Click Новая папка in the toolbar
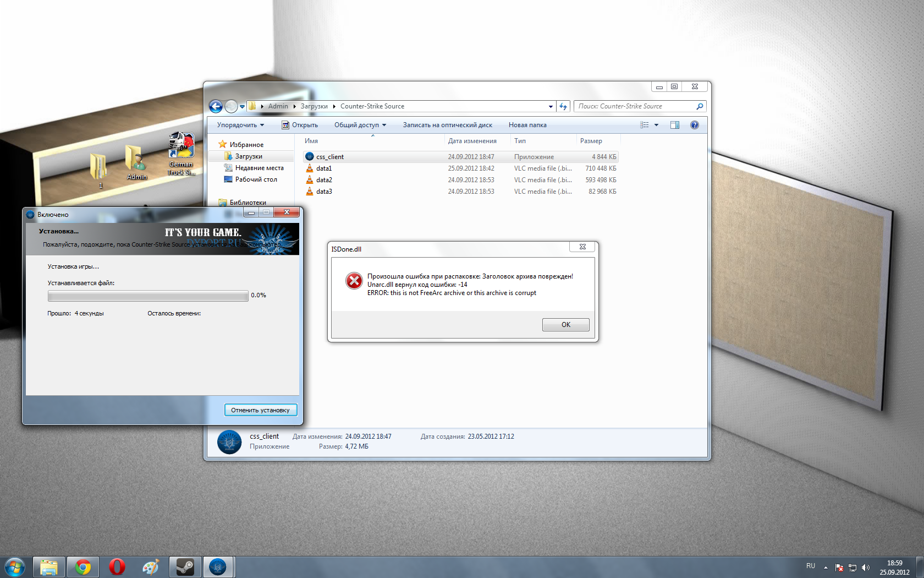This screenshot has width=924, height=578. [527, 125]
